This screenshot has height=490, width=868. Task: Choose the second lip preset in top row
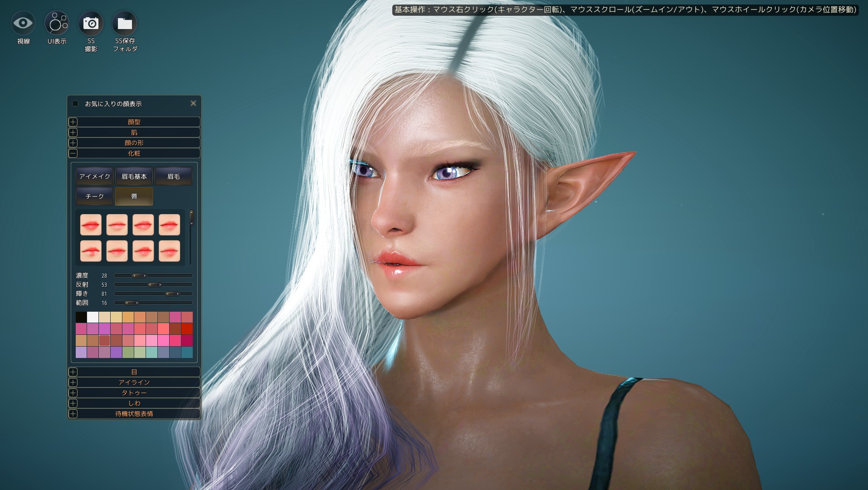[117, 225]
